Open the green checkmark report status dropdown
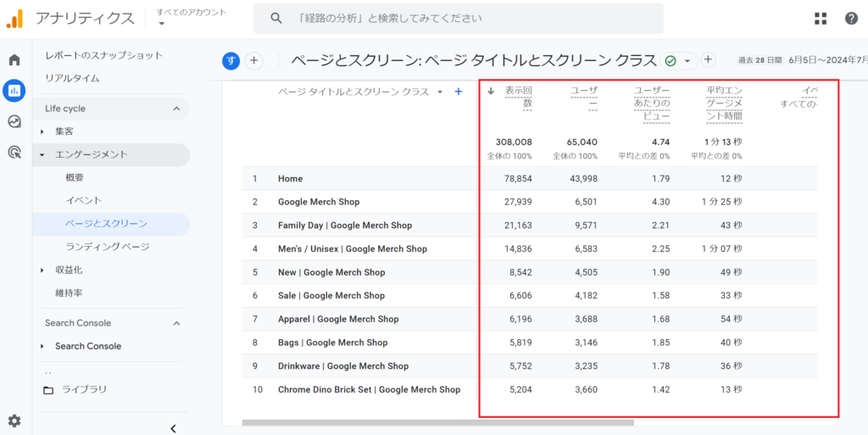 pos(677,60)
